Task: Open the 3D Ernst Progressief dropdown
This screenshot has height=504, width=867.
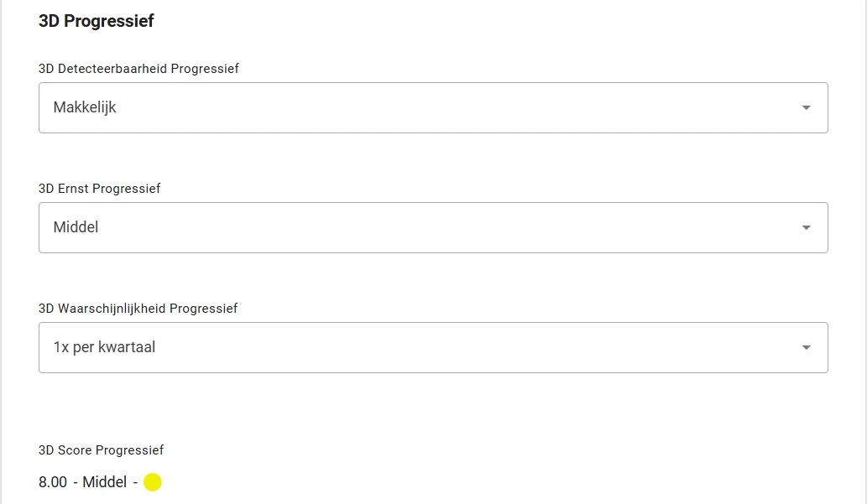Action: click(x=433, y=228)
